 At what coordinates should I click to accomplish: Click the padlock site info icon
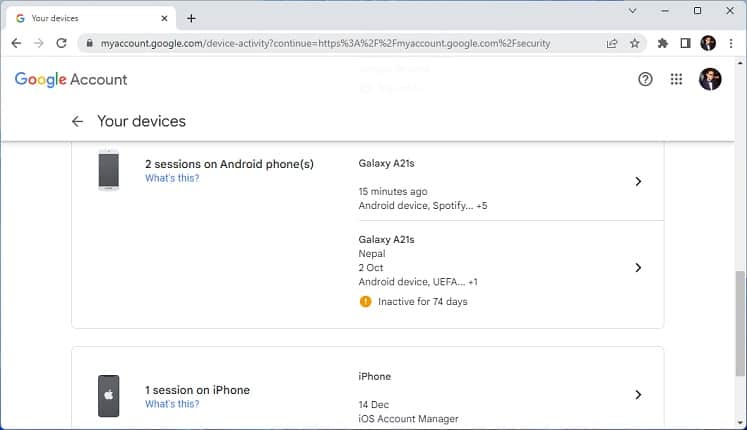pos(89,43)
